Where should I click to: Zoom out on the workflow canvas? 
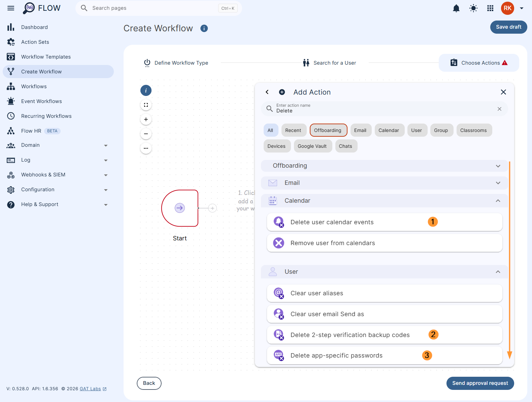coord(146,134)
